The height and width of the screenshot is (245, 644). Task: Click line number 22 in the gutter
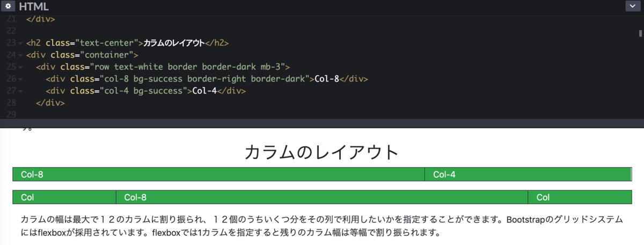pyautogui.click(x=12, y=31)
